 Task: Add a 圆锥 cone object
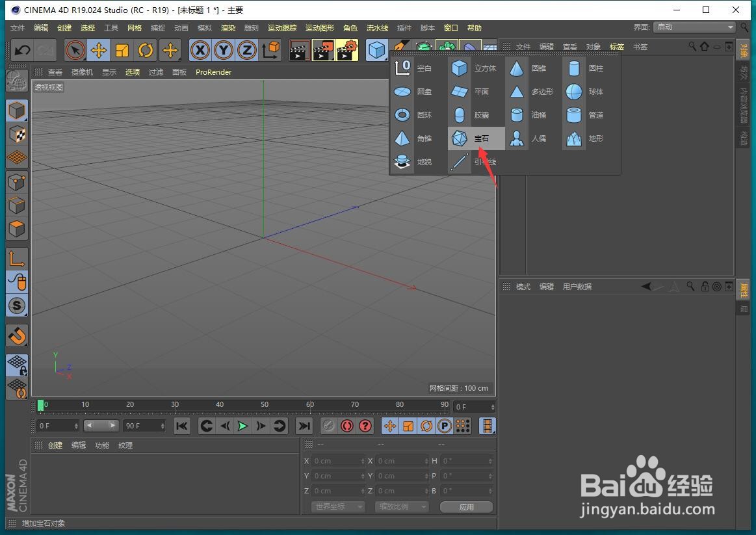tap(532, 68)
